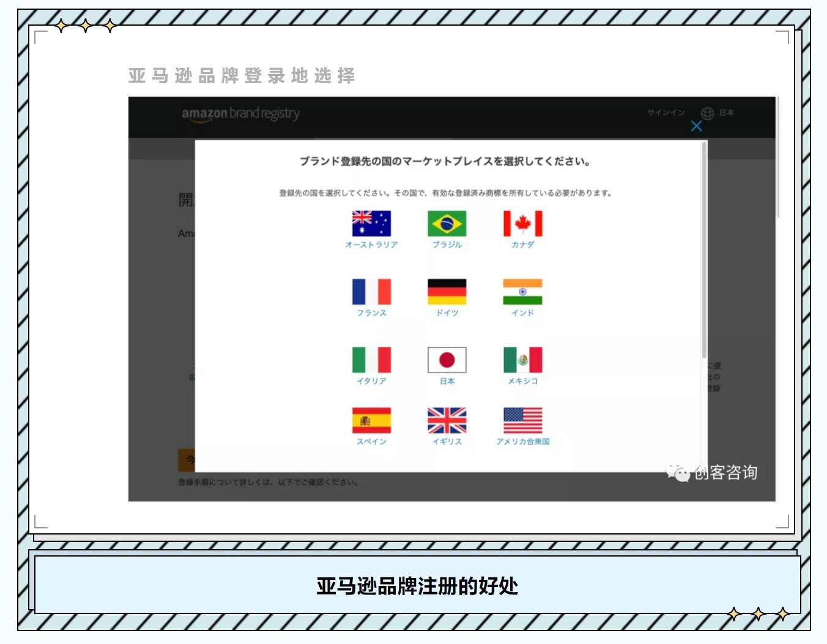Click the United Kingdom flag
Viewport: 827px width, 644px height.
[x=447, y=420]
